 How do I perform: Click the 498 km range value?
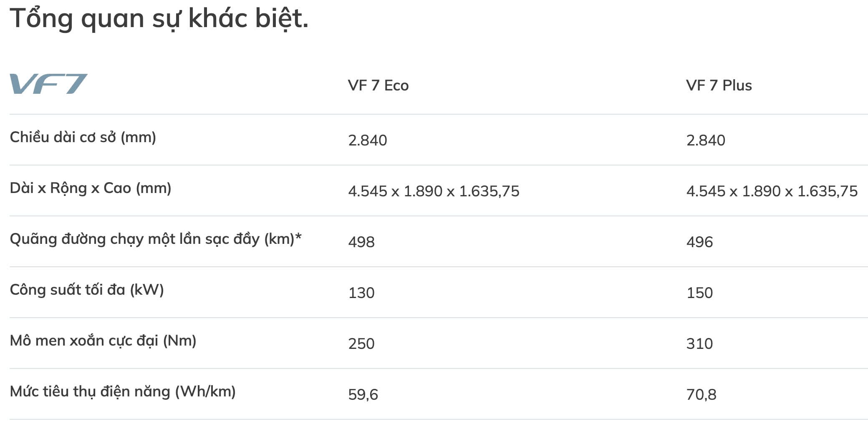point(361,242)
